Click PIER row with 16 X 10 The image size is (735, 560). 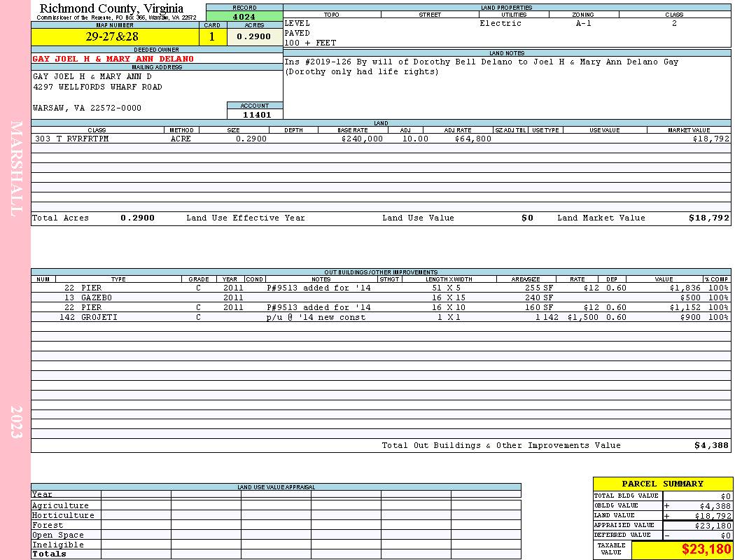pyautogui.click(x=381, y=307)
